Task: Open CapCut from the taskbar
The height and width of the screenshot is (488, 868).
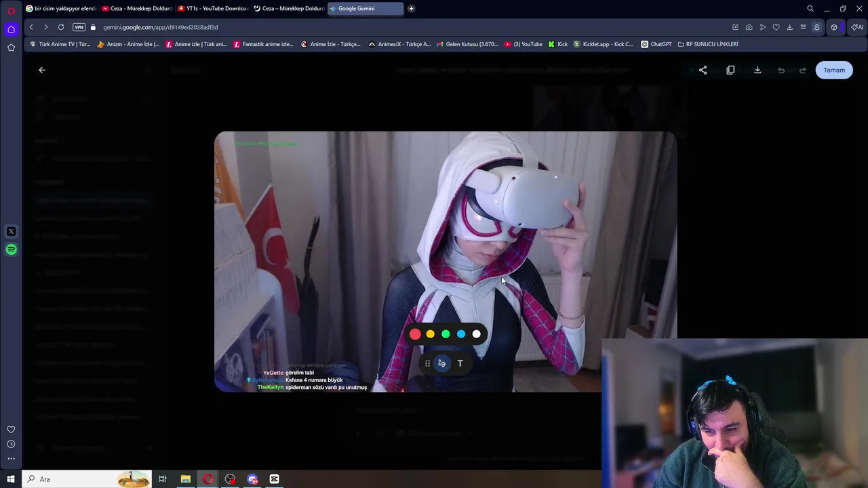Action: [x=274, y=479]
